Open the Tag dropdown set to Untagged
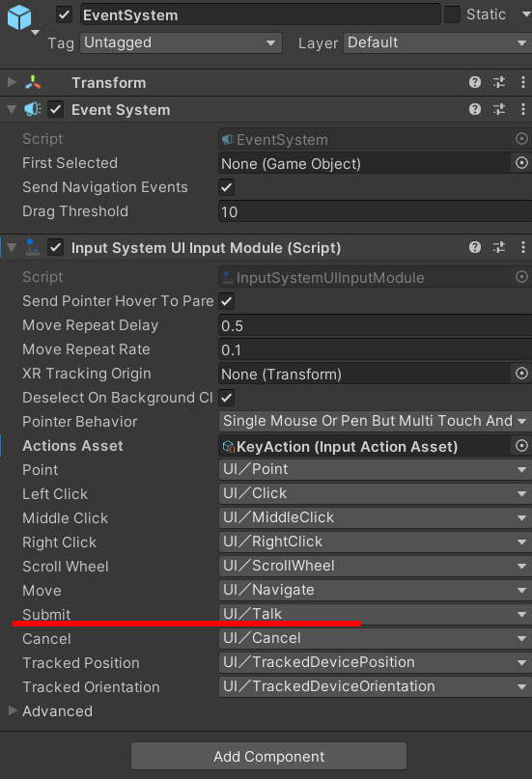 [x=181, y=42]
